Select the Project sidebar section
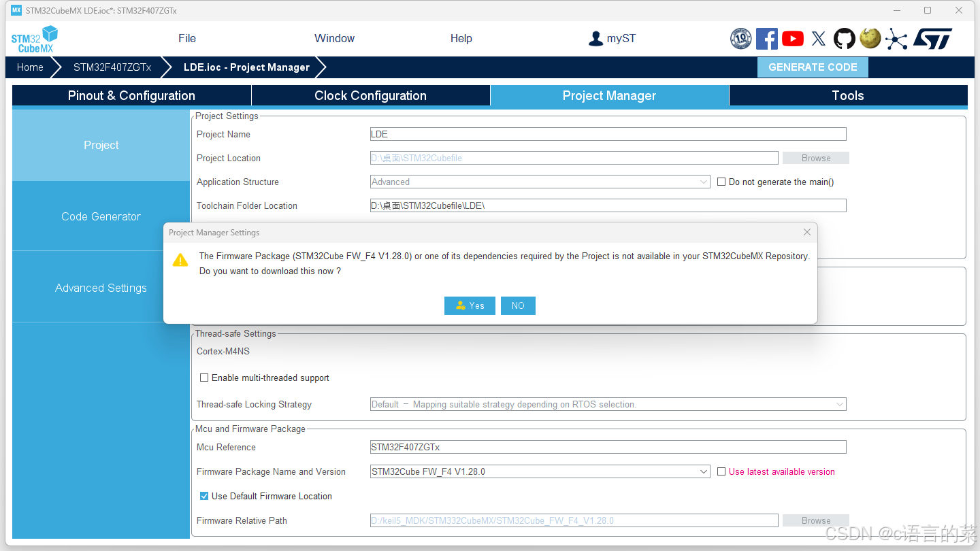Viewport: 980px width, 551px height. point(101,145)
